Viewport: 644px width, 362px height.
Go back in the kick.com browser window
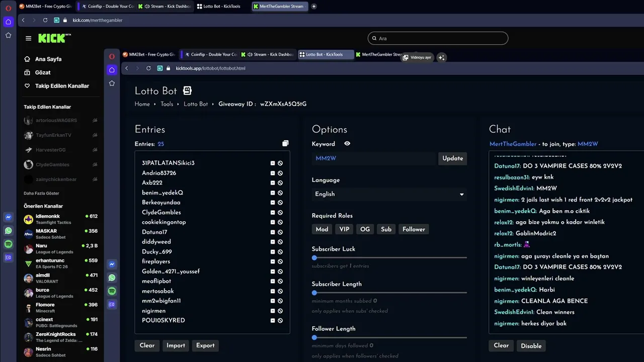click(23, 20)
